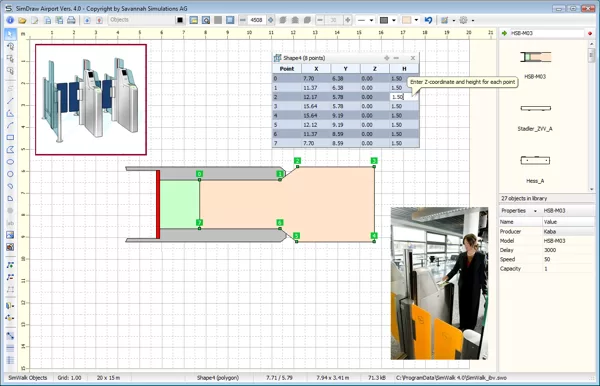
Task: Click the Point column header
Action: tap(287, 69)
